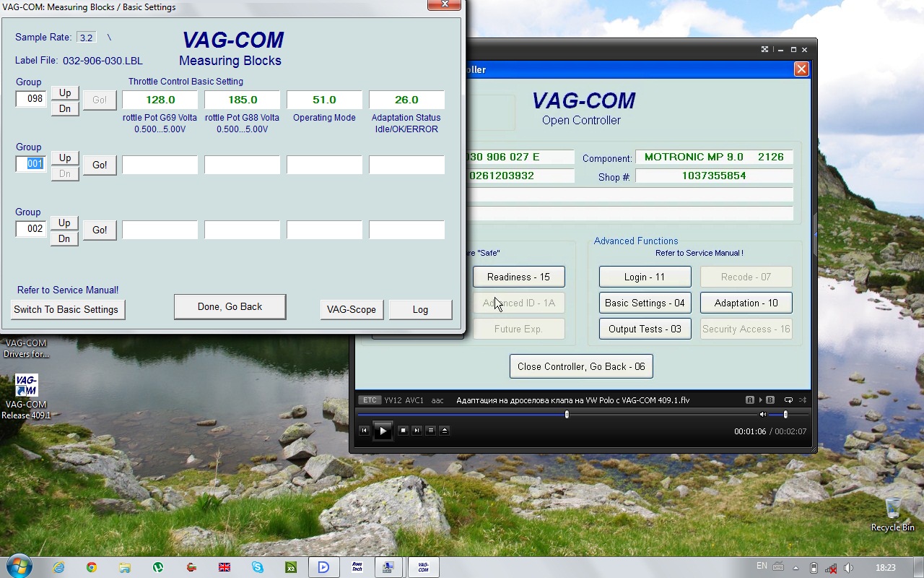Viewport: 924px width, 578px height.
Task: Launch Google Chrome from the taskbar
Action: (x=92, y=567)
